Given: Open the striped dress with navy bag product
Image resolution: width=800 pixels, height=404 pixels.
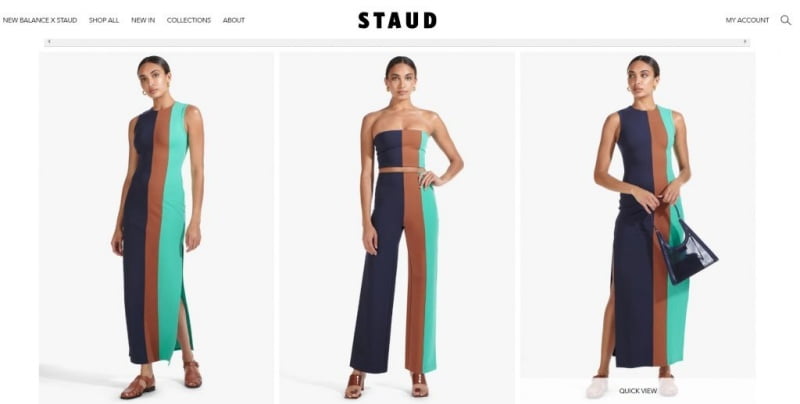Looking at the screenshot, I should [x=638, y=214].
